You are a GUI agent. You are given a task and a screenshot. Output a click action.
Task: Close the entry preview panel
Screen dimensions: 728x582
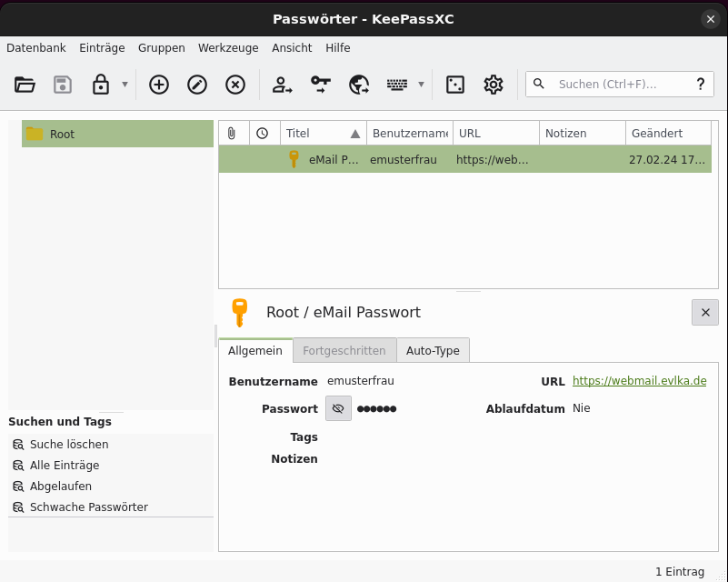click(704, 313)
